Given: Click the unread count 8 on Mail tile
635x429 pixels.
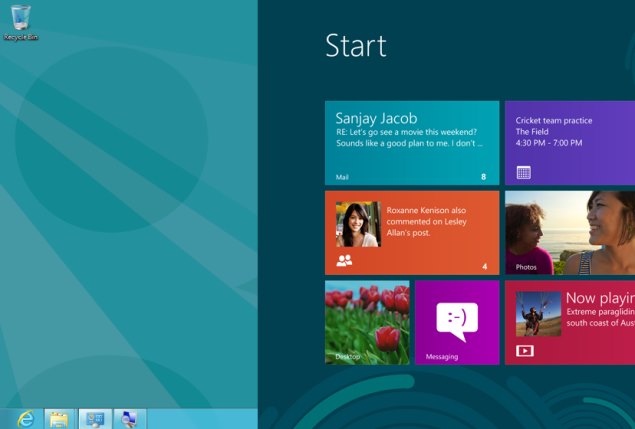Looking at the screenshot, I should (484, 177).
